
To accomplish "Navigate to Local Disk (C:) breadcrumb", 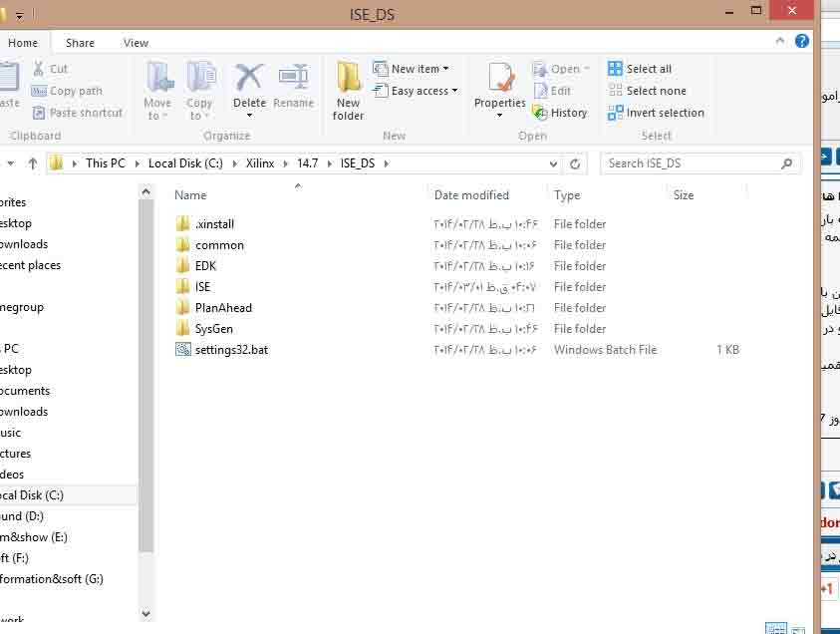I will pos(185,163).
